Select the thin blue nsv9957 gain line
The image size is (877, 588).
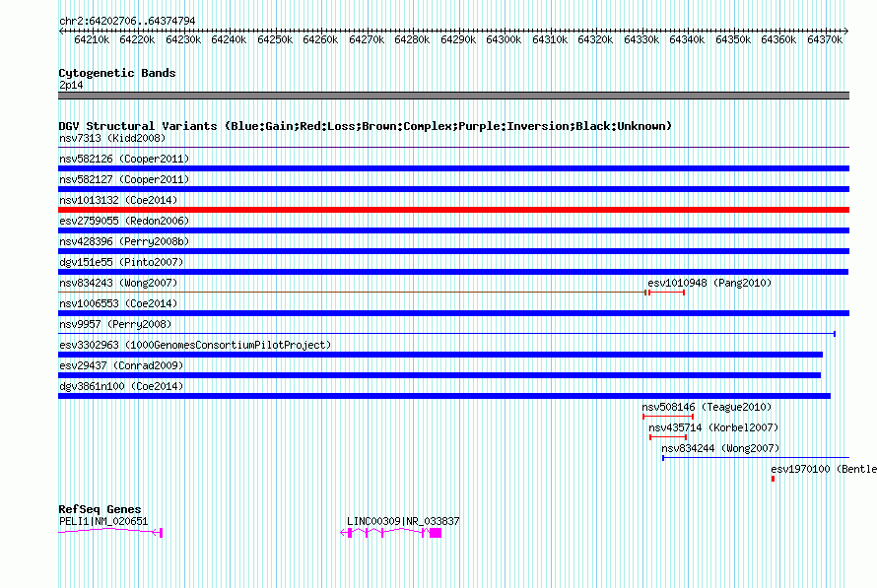447,334
